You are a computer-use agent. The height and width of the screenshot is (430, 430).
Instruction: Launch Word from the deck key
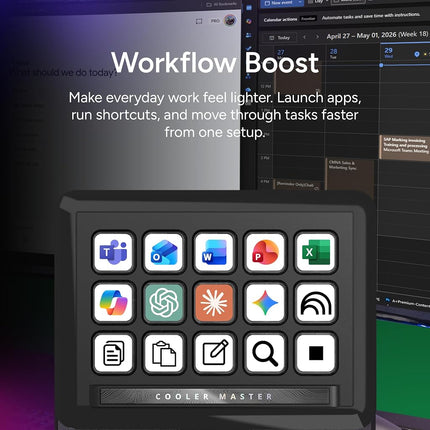214,252
